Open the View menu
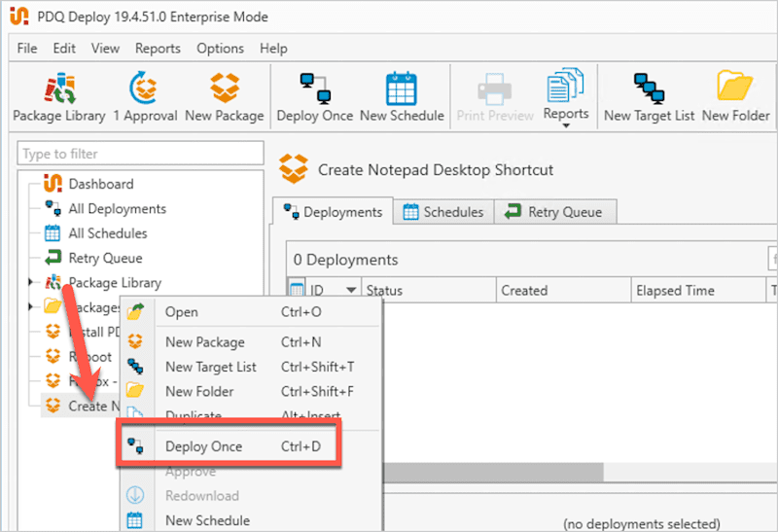 [x=105, y=49]
